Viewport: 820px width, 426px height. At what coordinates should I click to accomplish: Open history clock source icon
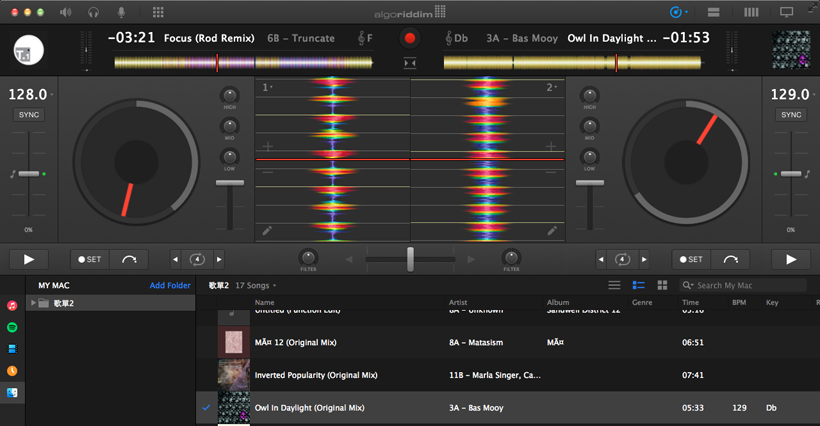(x=12, y=371)
